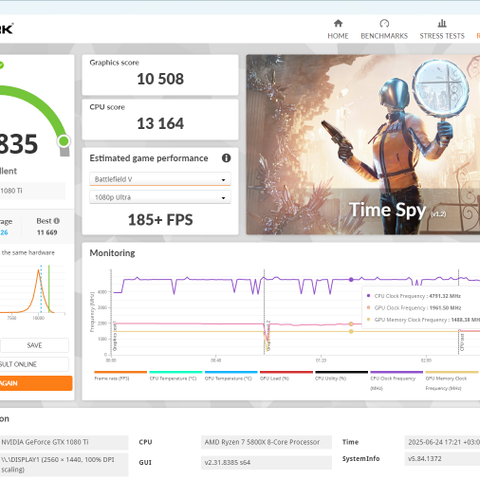Click the Graphics score value 10 508
The width and height of the screenshot is (480, 480).
tap(160, 79)
